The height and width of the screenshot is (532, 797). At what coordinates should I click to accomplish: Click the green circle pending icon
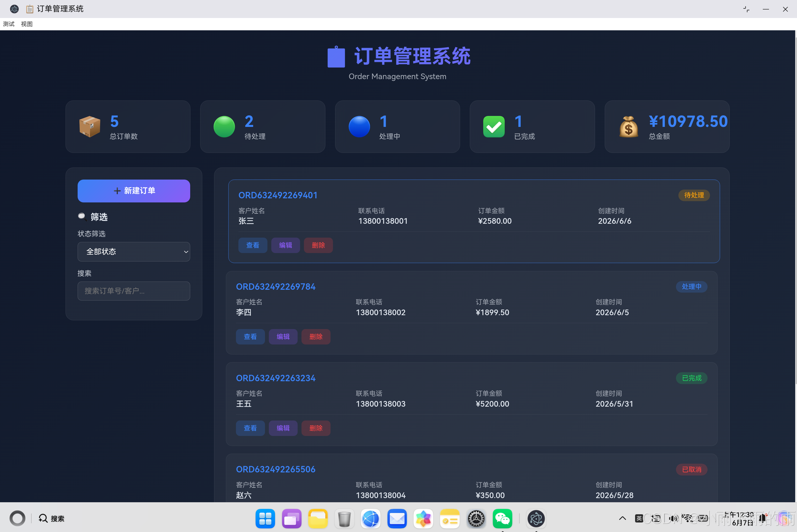[x=224, y=127]
